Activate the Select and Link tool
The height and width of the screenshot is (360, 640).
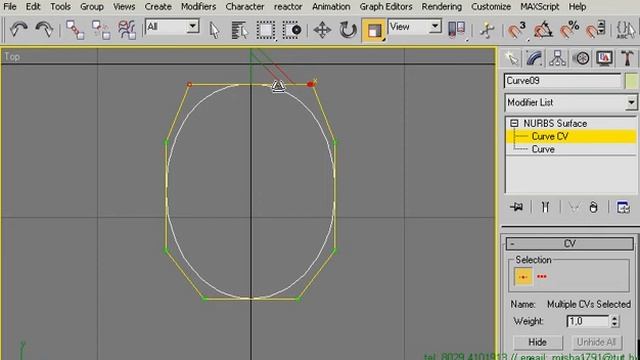[x=75, y=30]
